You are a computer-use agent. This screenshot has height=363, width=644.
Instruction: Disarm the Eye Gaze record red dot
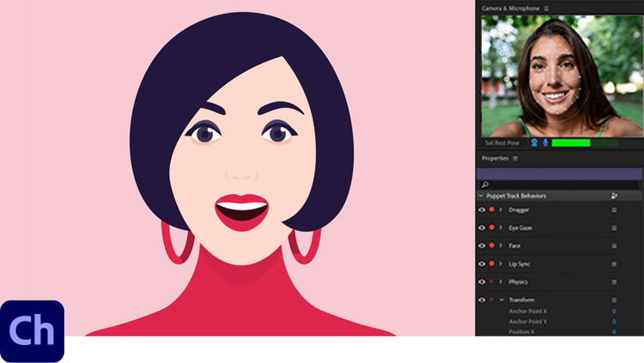click(492, 227)
